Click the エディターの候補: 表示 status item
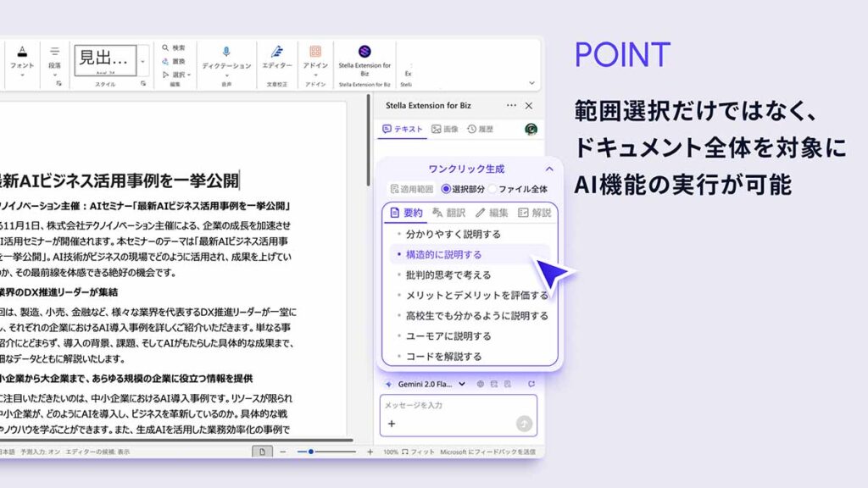Image resolution: width=868 pixels, height=488 pixels. 97,452
